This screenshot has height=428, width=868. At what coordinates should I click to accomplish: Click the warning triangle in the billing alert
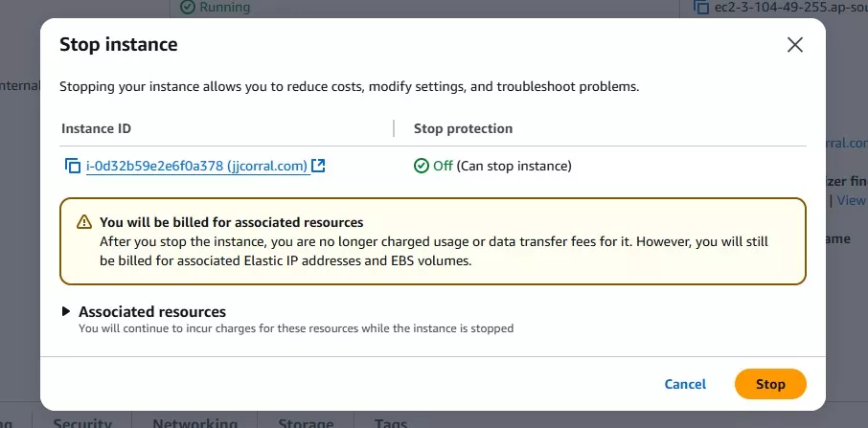click(84, 222)
